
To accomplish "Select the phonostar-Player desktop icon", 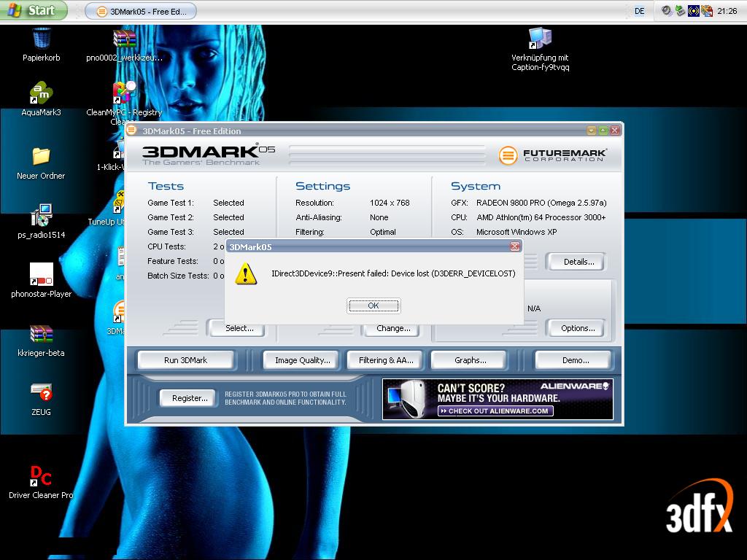I will [42, 274].
